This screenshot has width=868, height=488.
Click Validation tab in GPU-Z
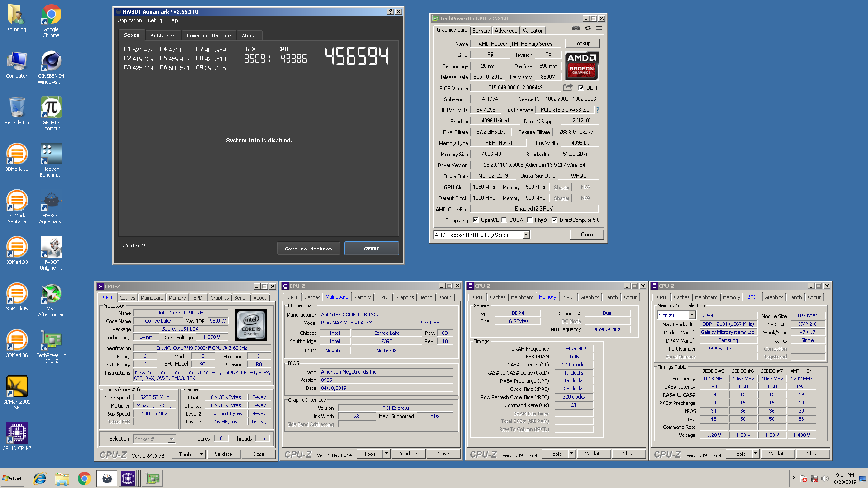point(533,31)
